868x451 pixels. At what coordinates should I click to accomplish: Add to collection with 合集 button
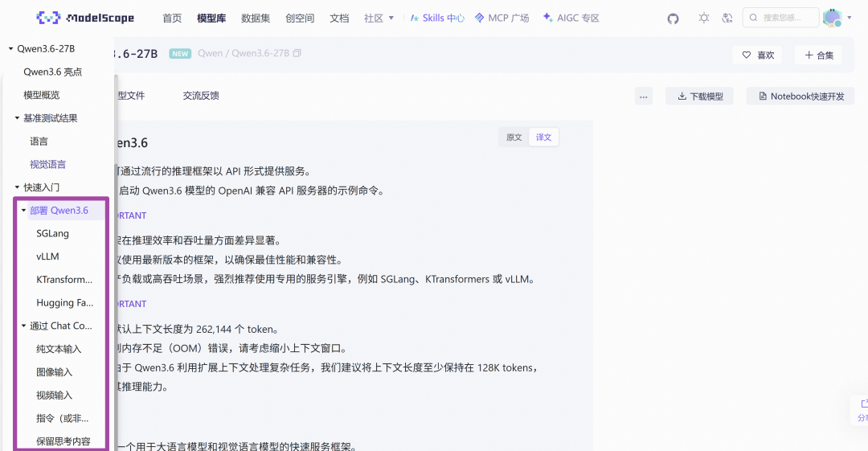[x=819, y=55]
